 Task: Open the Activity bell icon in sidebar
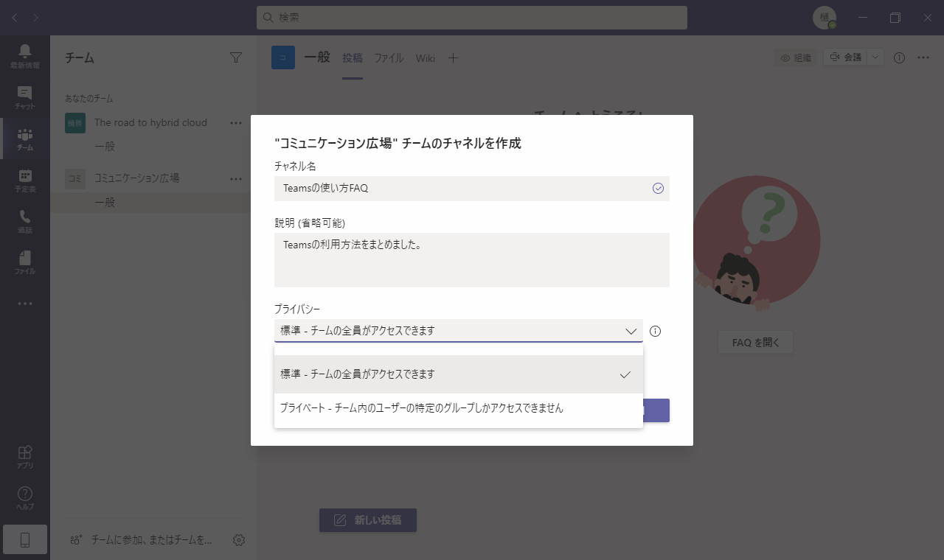click(x=25, y=56)
